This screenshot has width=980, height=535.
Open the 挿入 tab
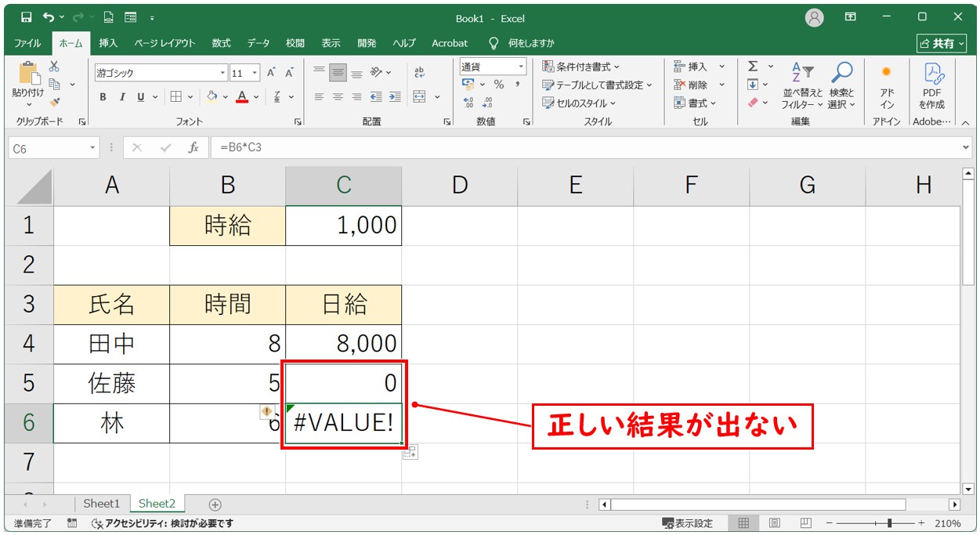[x=109, y=43]
